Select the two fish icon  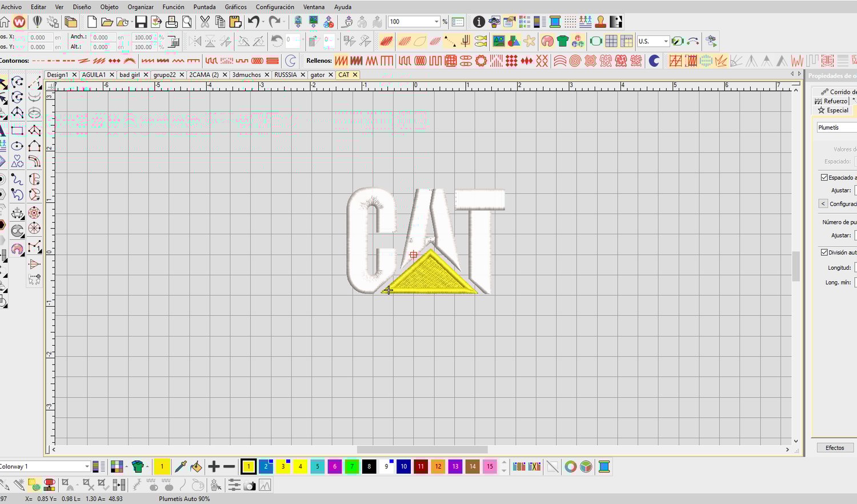pyautogui.click(x=481, y=41)
